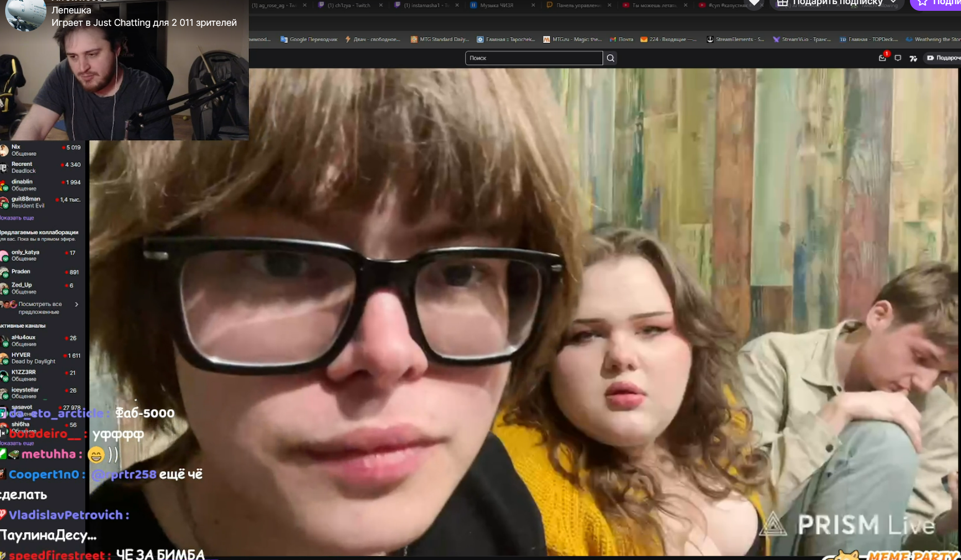
Task: Click iceystellar's avatar in active channels
Action: click(4, 393)
